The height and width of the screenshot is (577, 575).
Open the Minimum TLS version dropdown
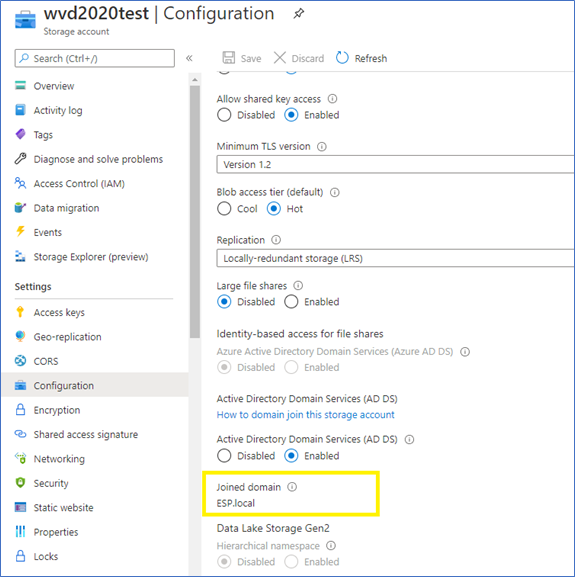pyautogui.click(x=395, y=164)
